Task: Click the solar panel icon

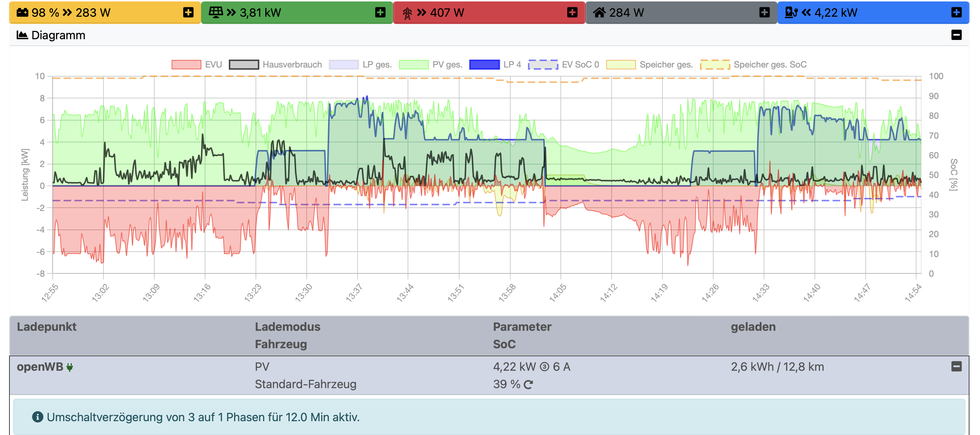Action: click(216, 13)
